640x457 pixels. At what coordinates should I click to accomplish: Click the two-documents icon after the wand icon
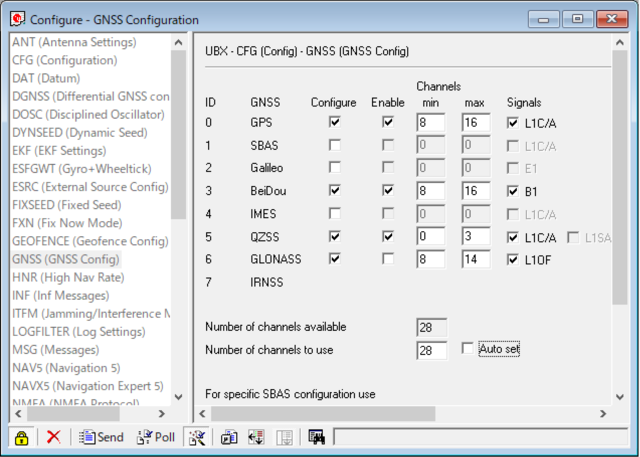pos(229,437)
